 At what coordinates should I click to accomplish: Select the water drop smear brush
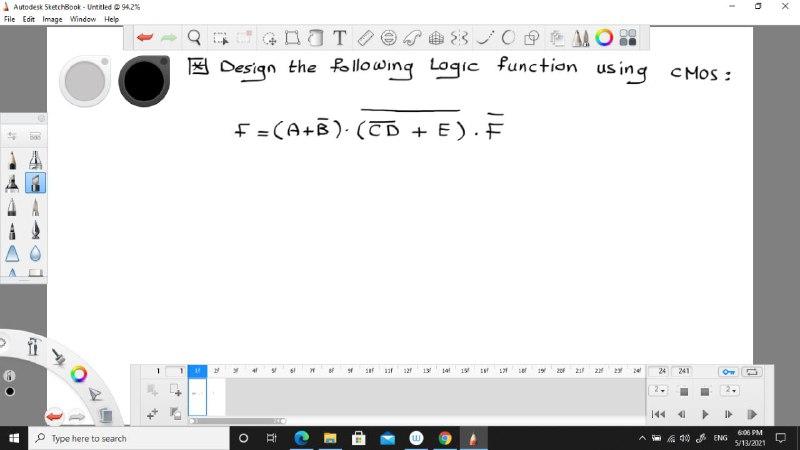click(x=35, y=254)
